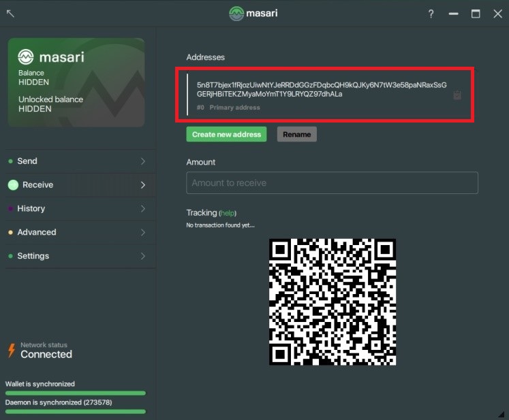Expand the Advanced chevron arrow

(x=143, y=232)
